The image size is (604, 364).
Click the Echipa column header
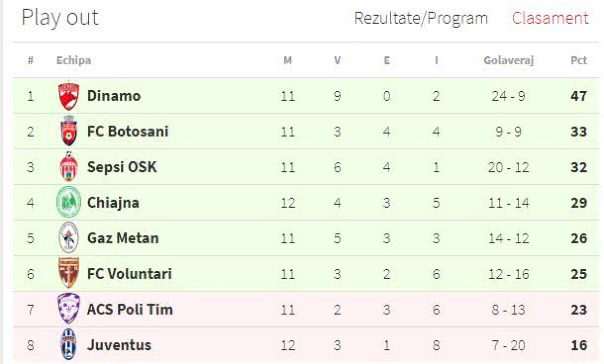tap(73, 61)
